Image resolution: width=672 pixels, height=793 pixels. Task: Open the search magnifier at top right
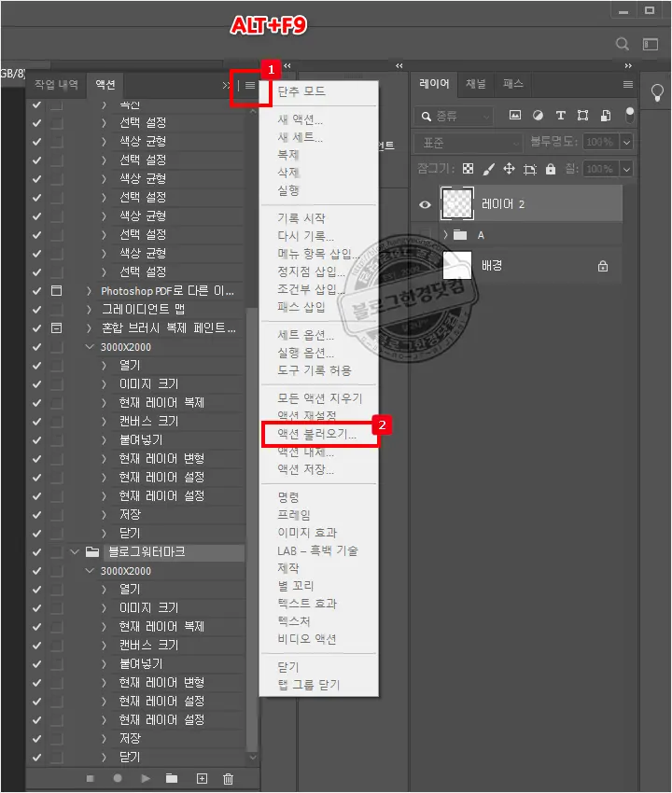coord(623,44)
